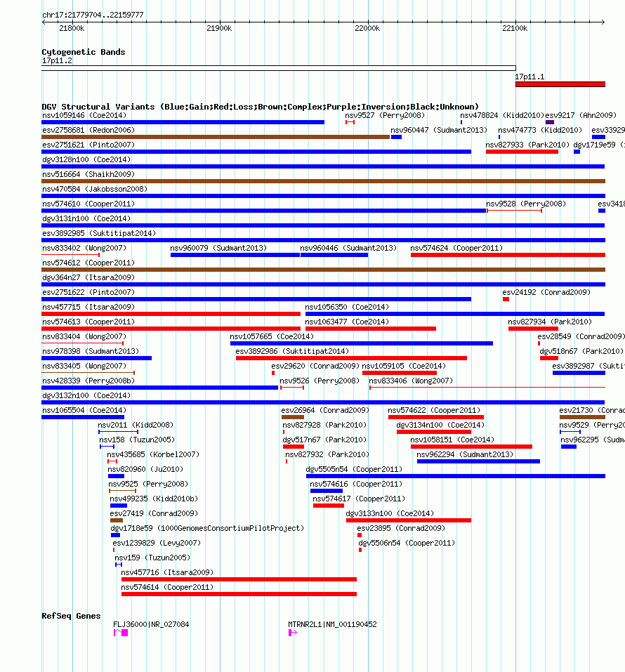625x672 pixels.
Task: Click the dgv3133n100 (Coe2014) label
Action: [x=390, y=513]
